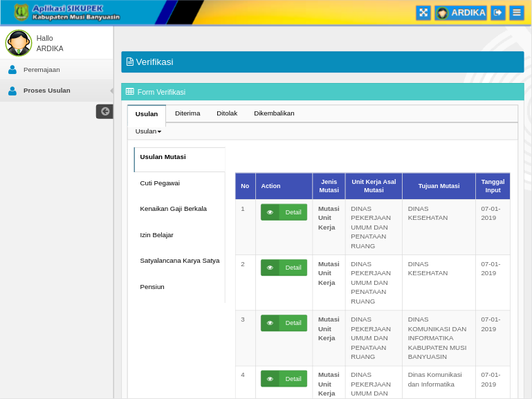Open Detail for row 3
This screenshot has width=532, height=399.
(x=284, y=323)
